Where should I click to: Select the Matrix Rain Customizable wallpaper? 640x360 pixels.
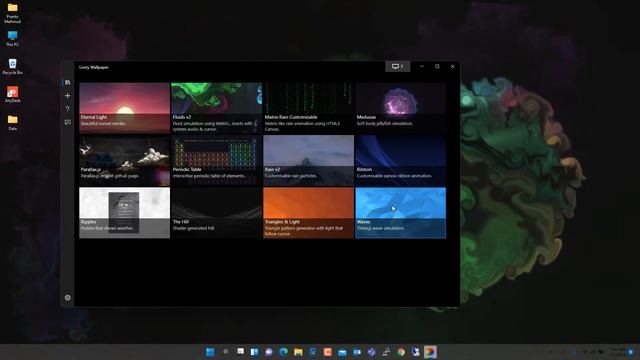pos(309,108)
